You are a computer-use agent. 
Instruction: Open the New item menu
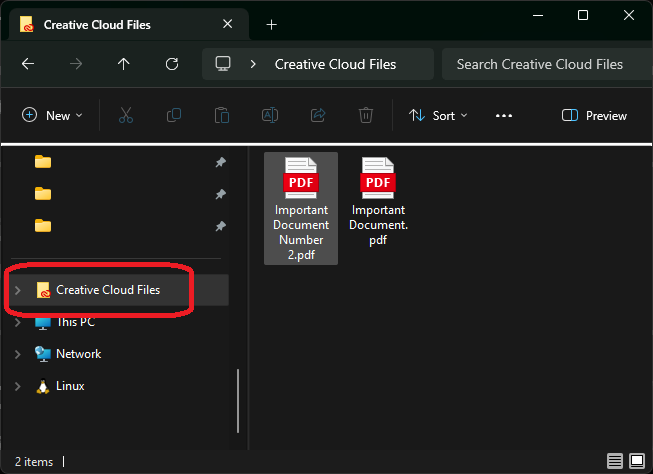click(52, 115)
